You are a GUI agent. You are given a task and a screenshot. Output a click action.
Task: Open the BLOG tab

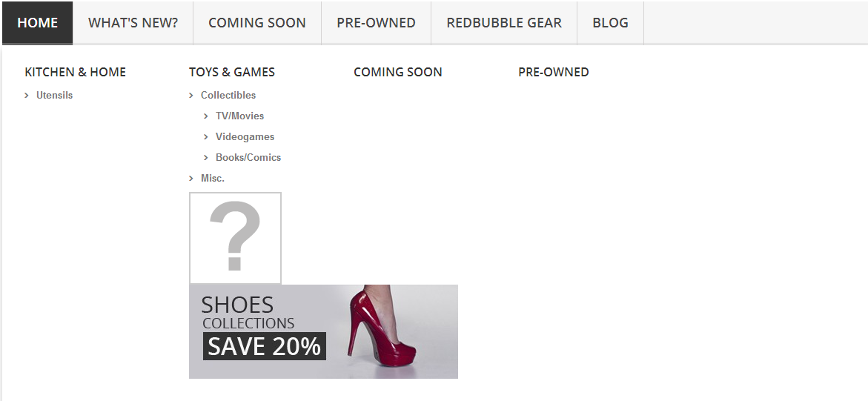point(610,23)
